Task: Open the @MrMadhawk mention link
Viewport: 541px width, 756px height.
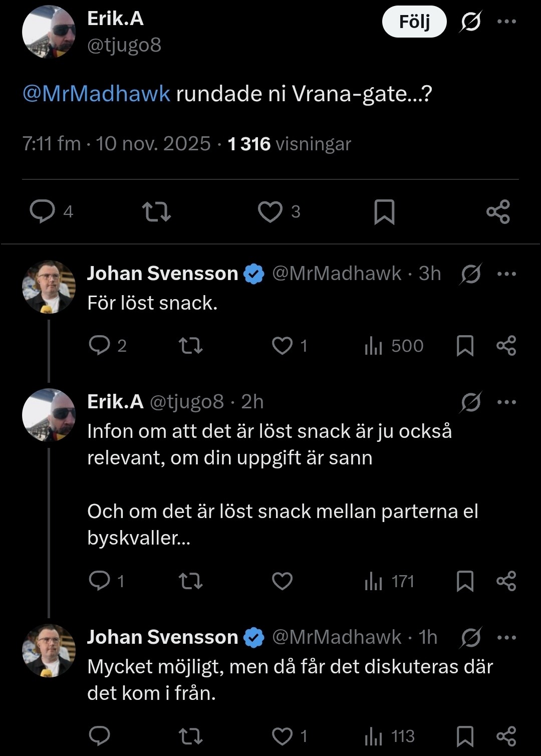Action: click(97, 94)
